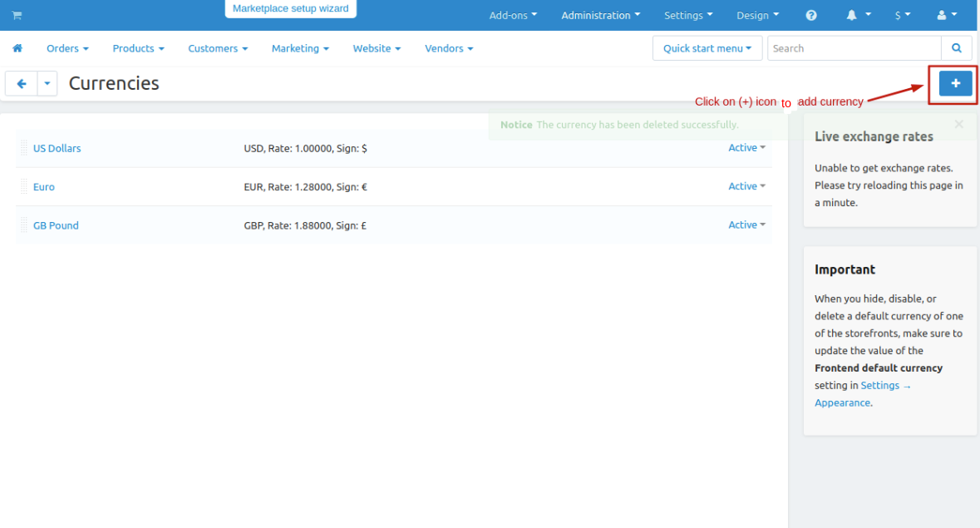Screen dimensions: 980x528
Task: Grab the US Dollars row drag handle
Action: pos(24,148)
